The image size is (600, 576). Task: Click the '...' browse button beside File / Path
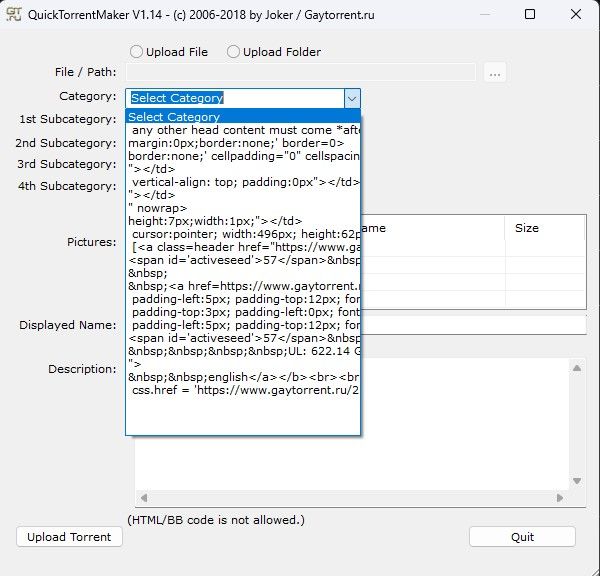[x=496, y=72]
